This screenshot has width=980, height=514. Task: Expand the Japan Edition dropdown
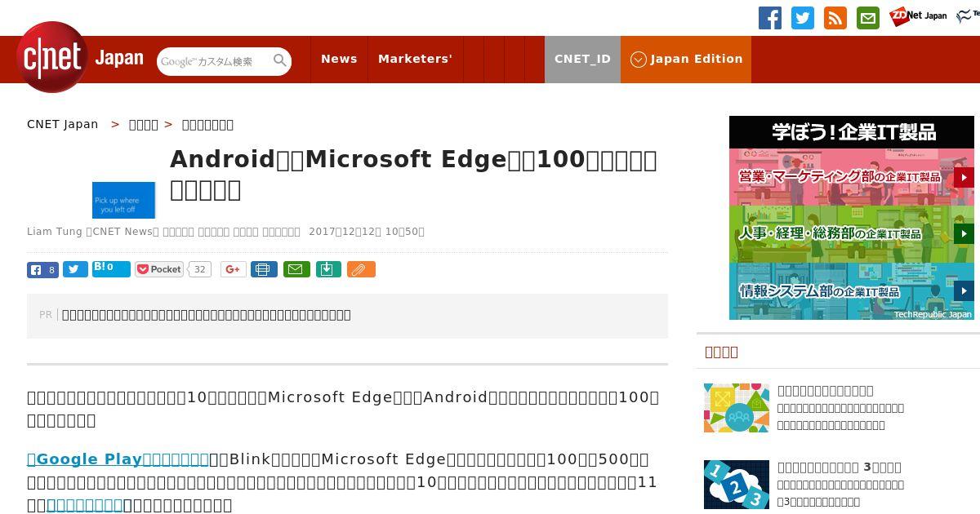(686, 59)
